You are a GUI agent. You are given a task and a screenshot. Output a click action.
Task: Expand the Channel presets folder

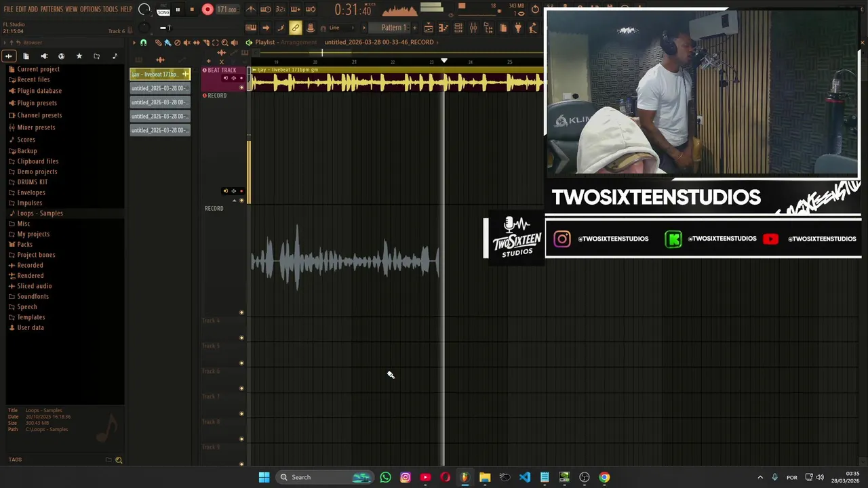[39, 115]
